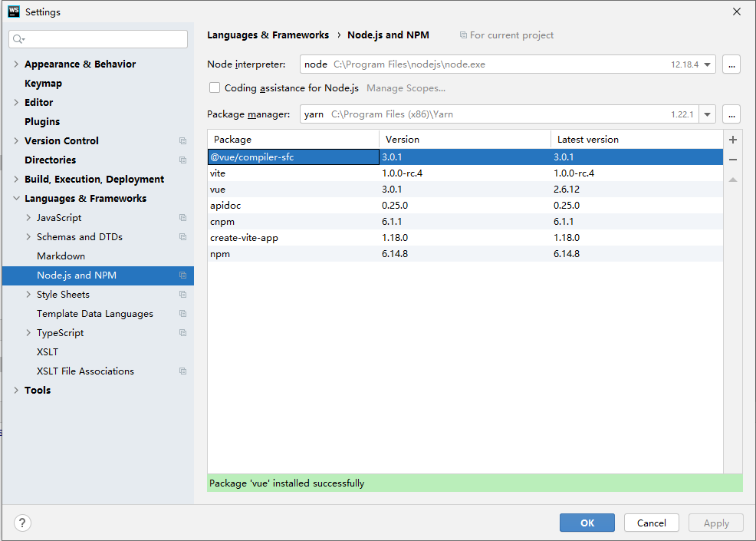Screen dimensions: 756x541
Task: Click the For current project icon
Action: (463, 35)
